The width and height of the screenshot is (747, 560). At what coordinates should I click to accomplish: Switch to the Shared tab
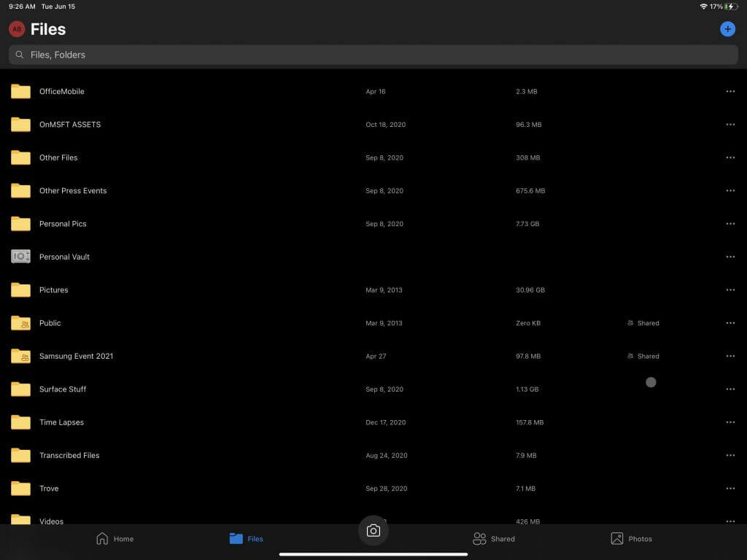pos(494,539)
